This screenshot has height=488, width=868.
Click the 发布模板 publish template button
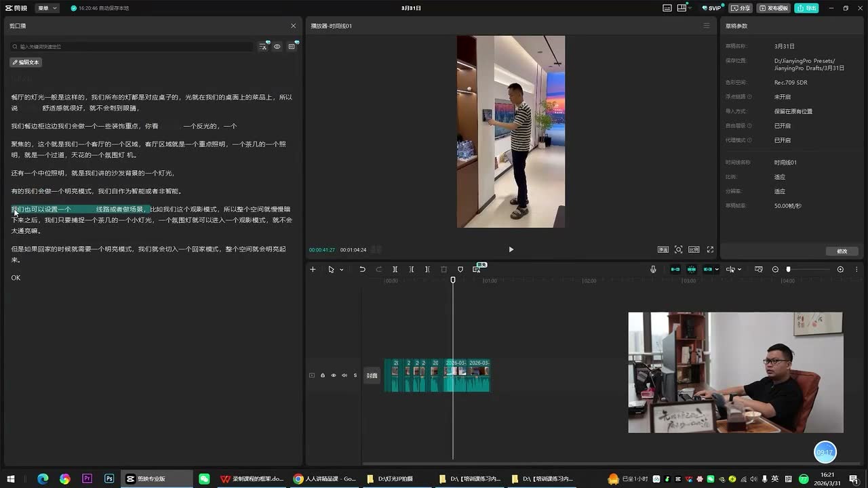[x=774, y=8]
